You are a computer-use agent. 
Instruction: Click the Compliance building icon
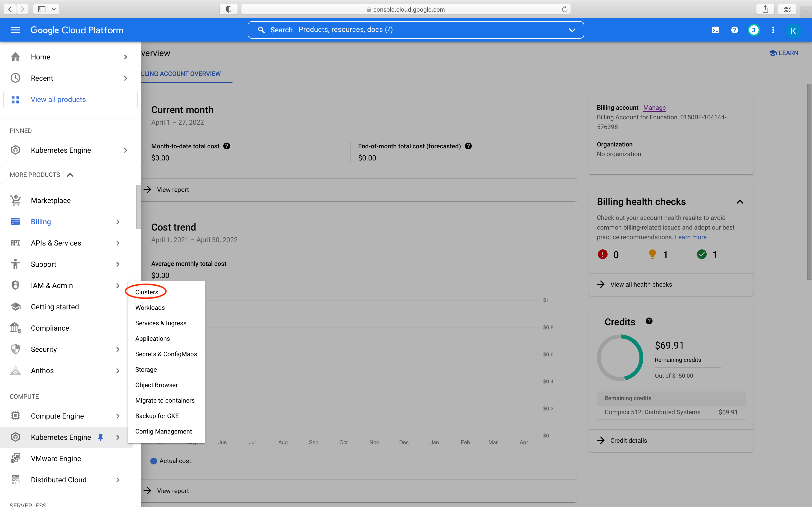pos(15,328)
